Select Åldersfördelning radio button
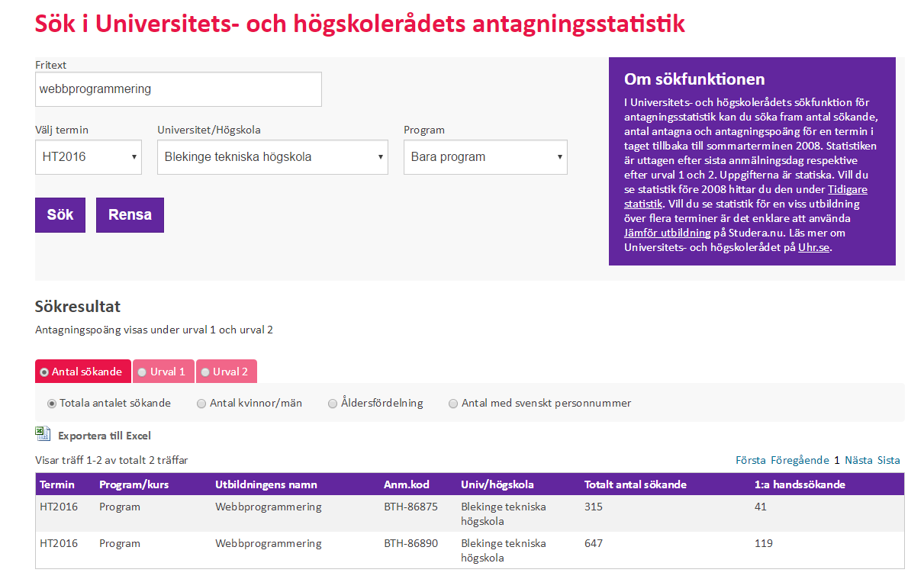The height and width of the screenshot is (576, 924). (333, 404)
